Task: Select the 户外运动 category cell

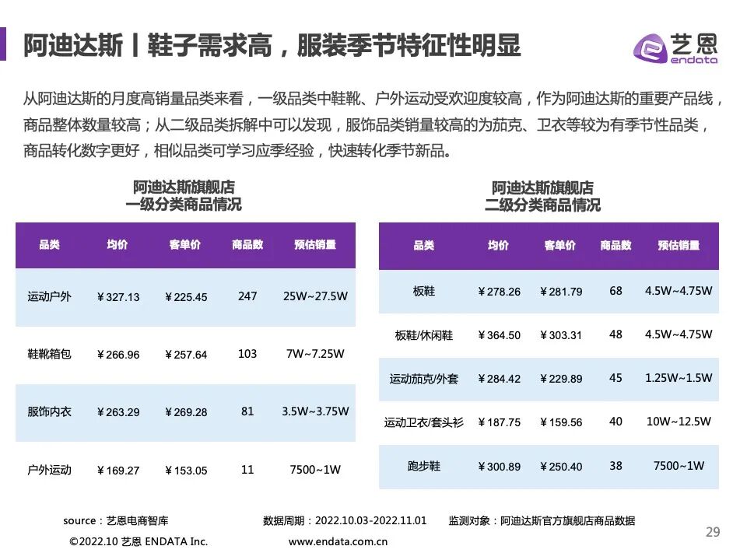Action: point(50,470)
